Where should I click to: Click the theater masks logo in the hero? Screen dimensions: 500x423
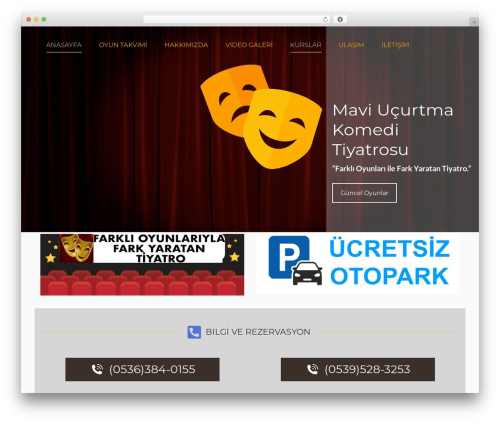pos(261,116)
